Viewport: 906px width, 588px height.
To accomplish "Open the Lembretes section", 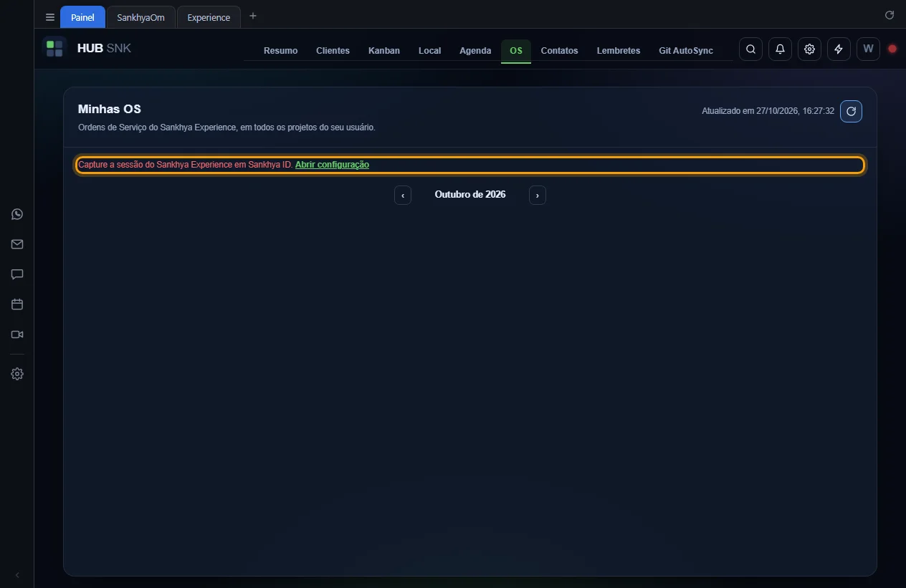I will click(619, 50).
